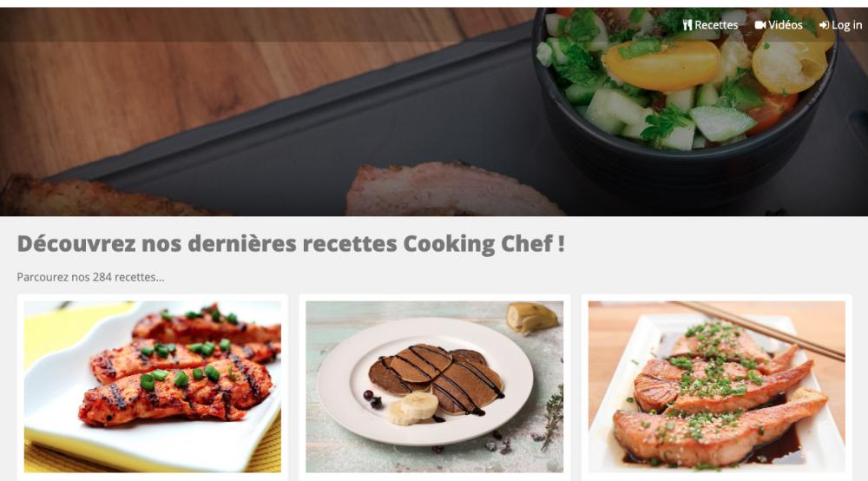This screenshot has height=481, width=868.
Task: Click the text Parcourez nos 284 recettes
Action: pos(90,277)
